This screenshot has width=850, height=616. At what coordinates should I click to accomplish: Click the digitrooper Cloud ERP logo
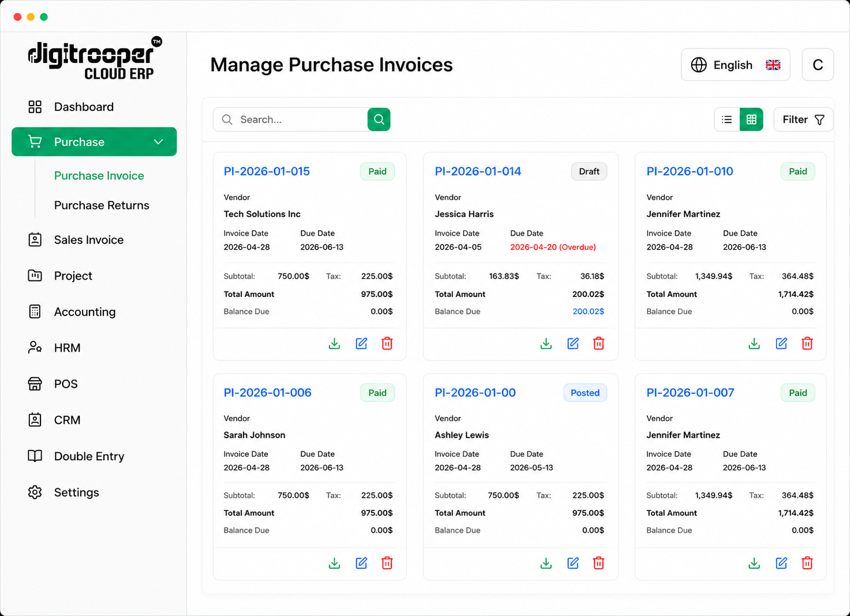pyautogui.click(x=95, y=58)
